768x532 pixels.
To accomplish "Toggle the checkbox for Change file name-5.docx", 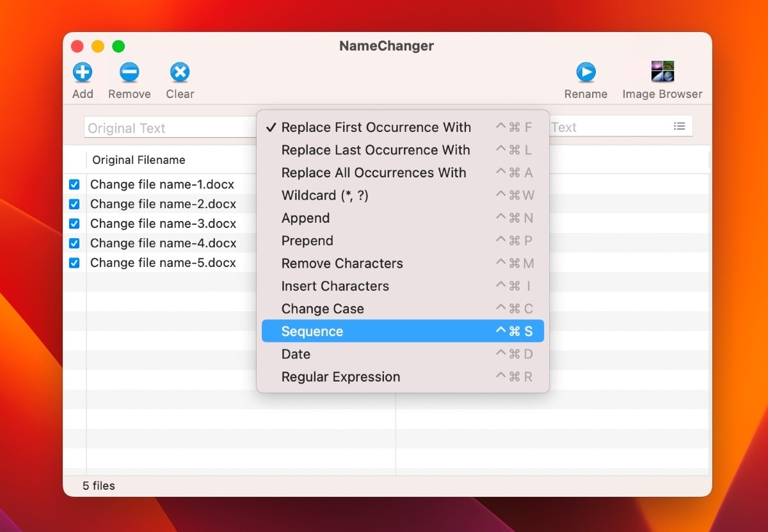I will pyautogui.click(x=74, y=262).
